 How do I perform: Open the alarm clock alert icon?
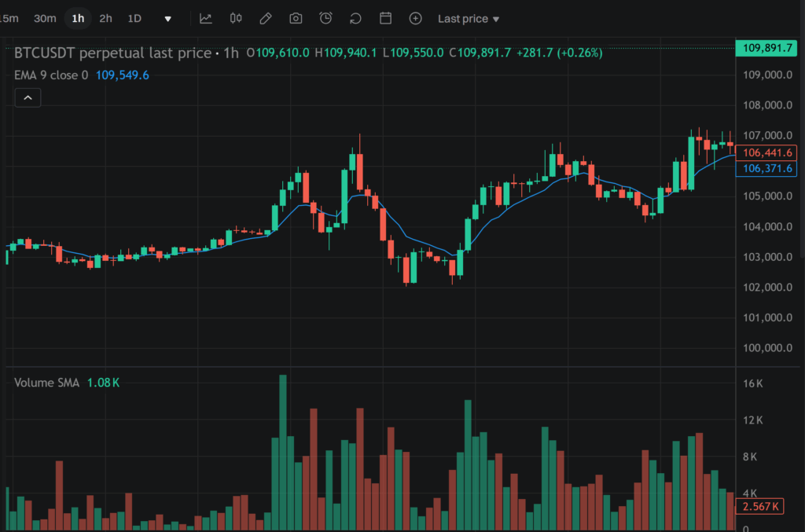325,18
